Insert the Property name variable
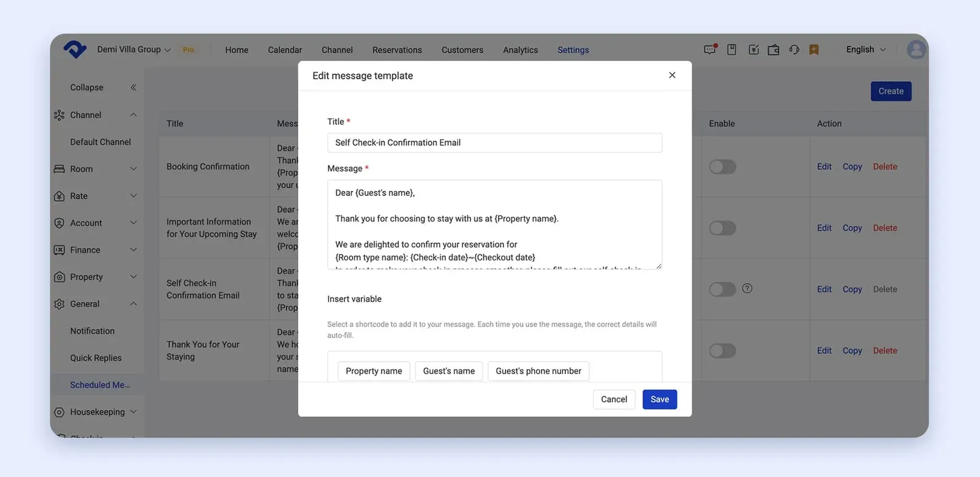Screen dimensions: 980x477 (374, 371)
